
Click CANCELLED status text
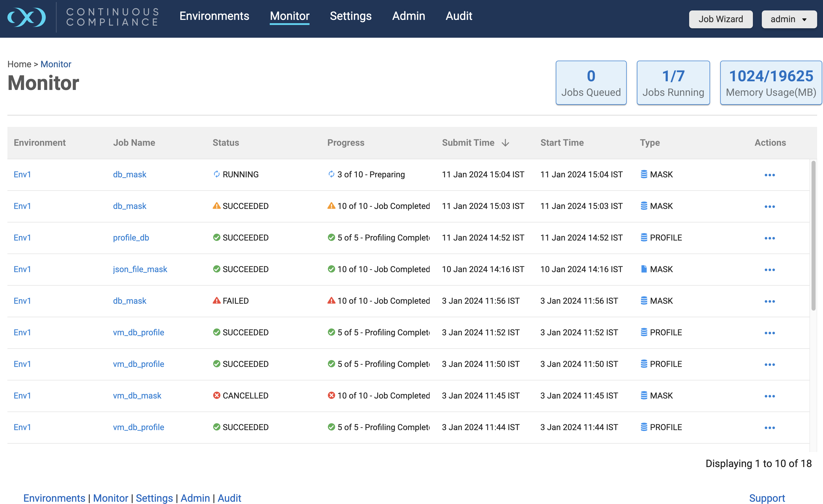(246, 395)
